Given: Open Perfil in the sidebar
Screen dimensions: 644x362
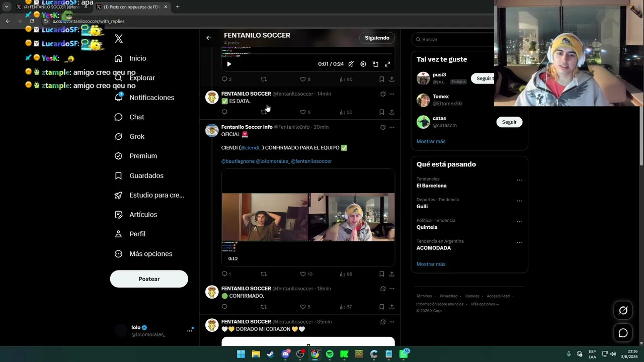Looking at the screenshot, I should [x=130, y=234].
